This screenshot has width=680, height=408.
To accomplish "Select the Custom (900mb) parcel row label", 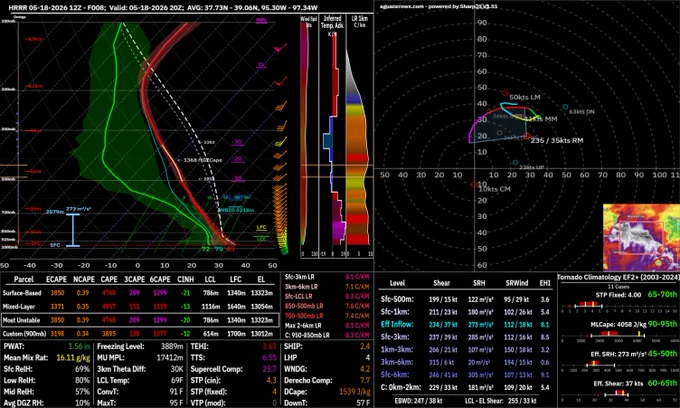I will [24, 334].
